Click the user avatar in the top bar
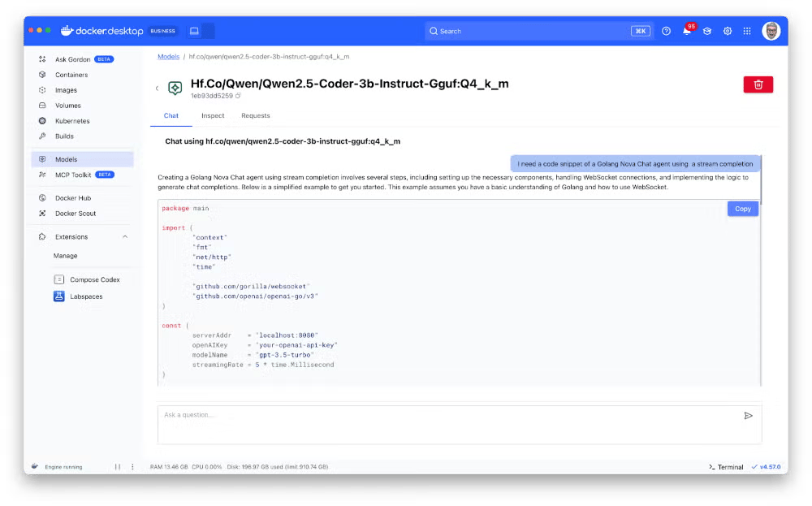The image size is (812, 506). (771, 31)
